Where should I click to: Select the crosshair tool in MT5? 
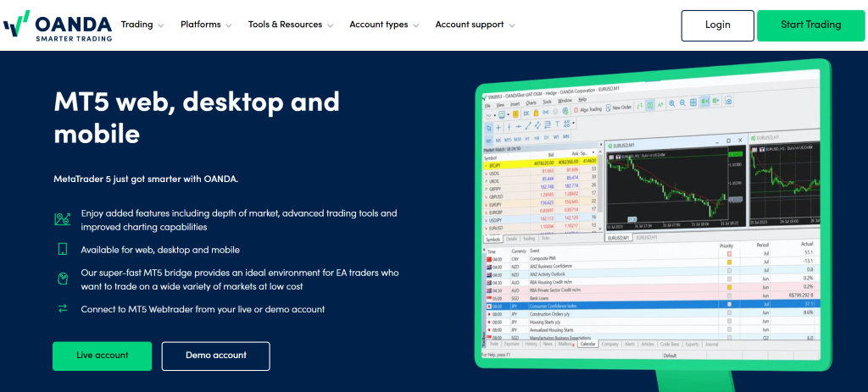498,128
